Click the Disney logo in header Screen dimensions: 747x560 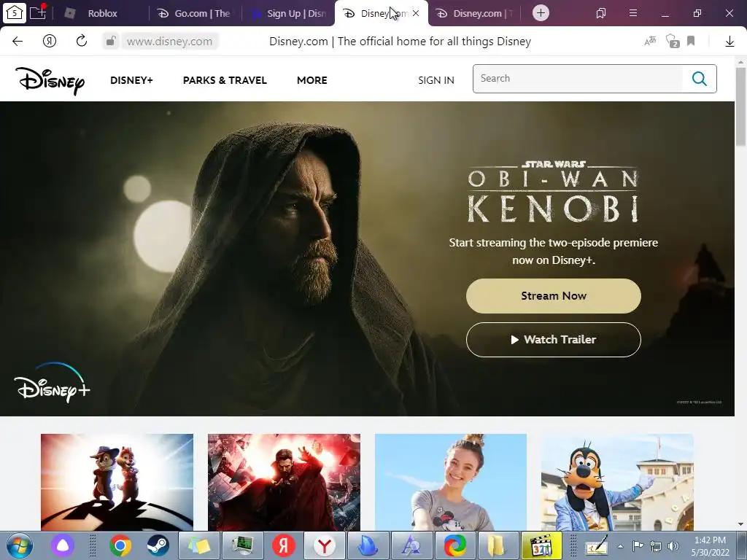click(50, 80)
